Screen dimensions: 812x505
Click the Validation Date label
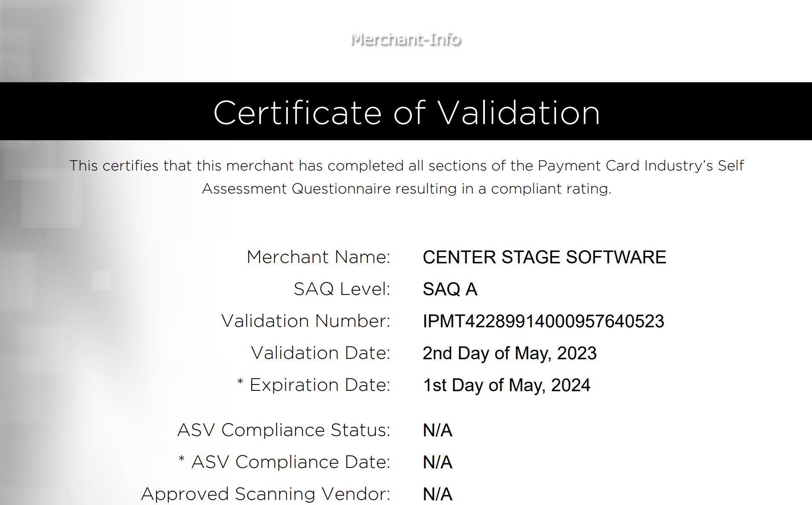pos(321,353)
